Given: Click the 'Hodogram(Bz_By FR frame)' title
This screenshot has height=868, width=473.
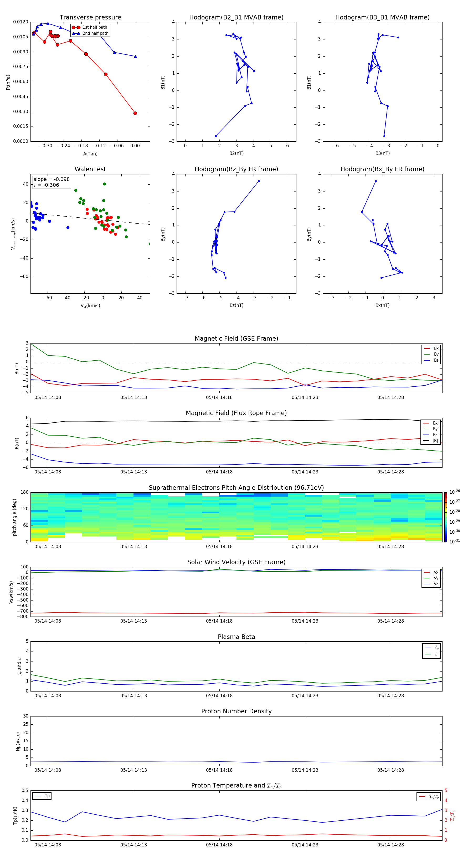Looking at the screenshot, I should [236, 169].
